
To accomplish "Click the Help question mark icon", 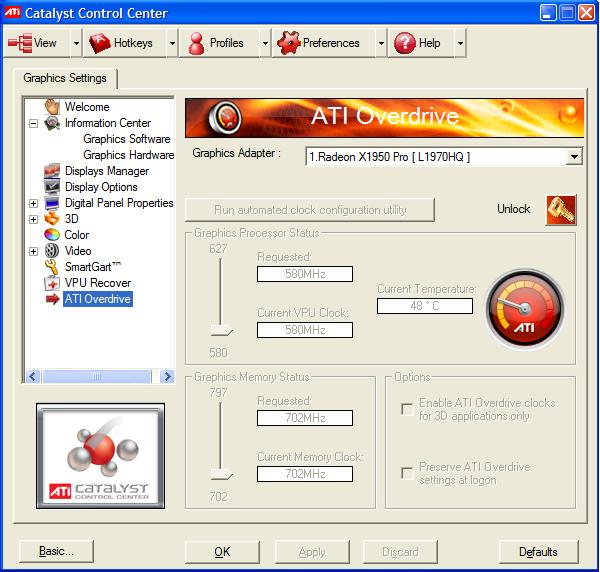I will click(x=404, y=43).
